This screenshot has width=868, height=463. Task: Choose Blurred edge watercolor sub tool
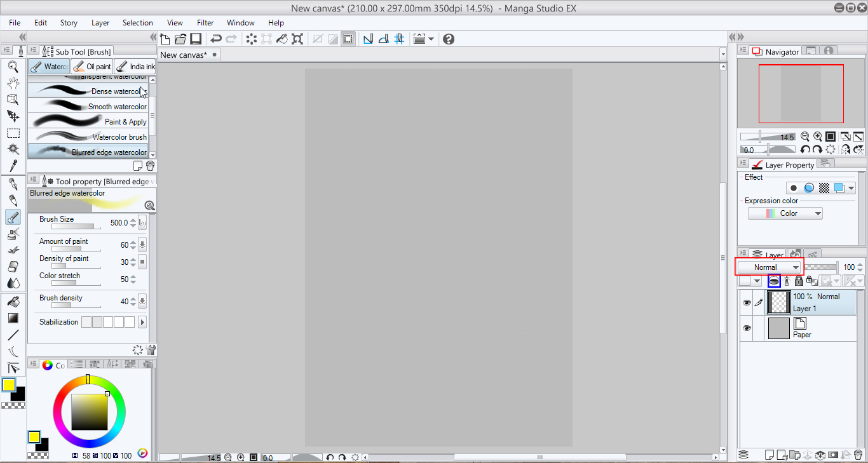[x=88, y=152]
